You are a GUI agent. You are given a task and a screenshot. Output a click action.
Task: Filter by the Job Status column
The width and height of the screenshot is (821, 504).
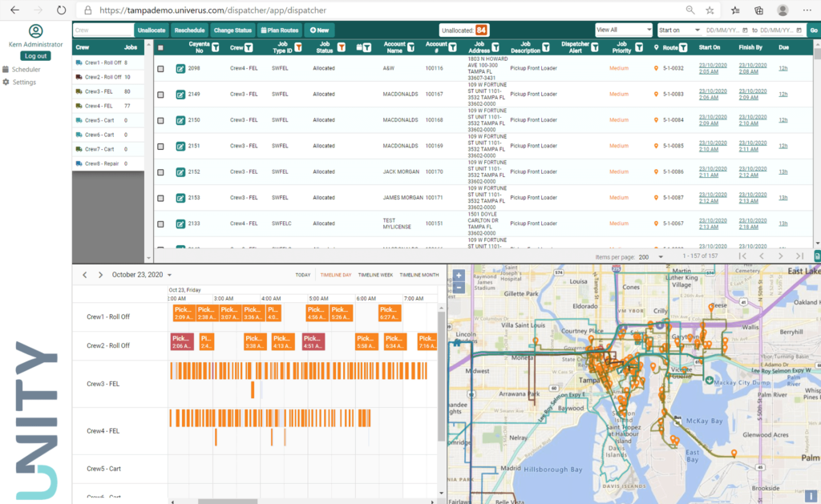click(341, 48)
